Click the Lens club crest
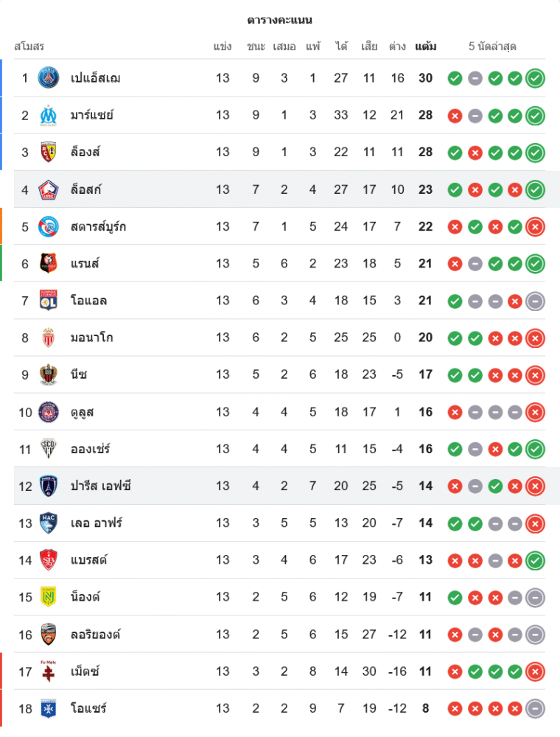Image resolution: width=560 pixels, height=737 pixels. point(49,153)
